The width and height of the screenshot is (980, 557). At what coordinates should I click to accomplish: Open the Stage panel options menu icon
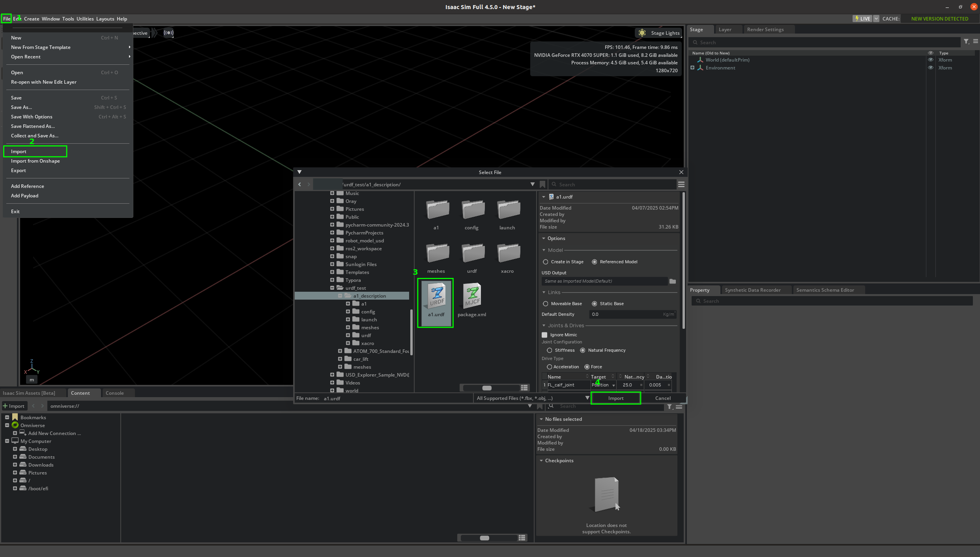click(x=976, y=41)
